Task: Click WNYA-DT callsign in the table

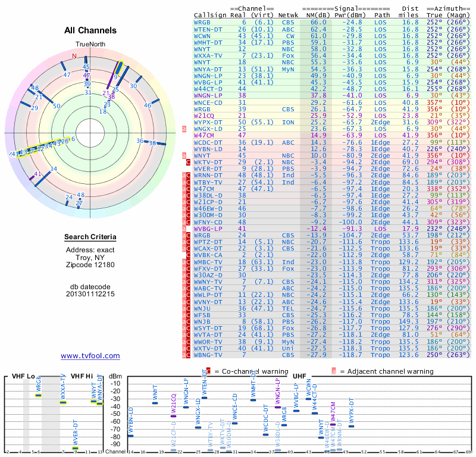Action: pos(208,69)
